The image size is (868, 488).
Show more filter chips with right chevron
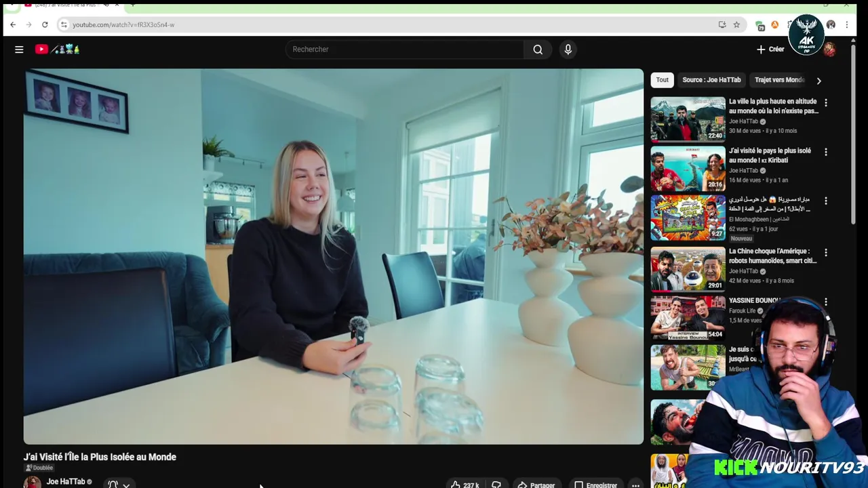[x=818, y=81]
